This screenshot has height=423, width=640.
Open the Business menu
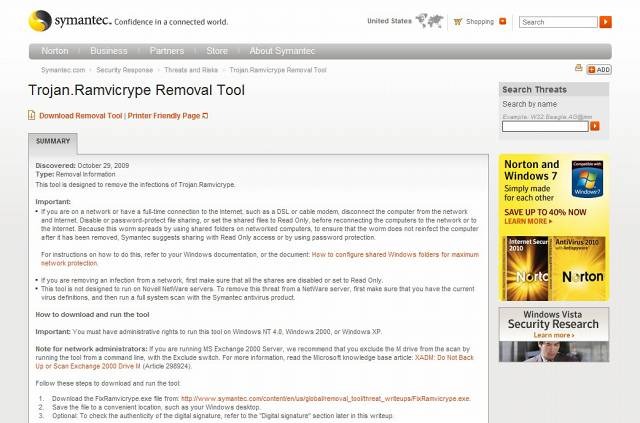tap(109, 51)
